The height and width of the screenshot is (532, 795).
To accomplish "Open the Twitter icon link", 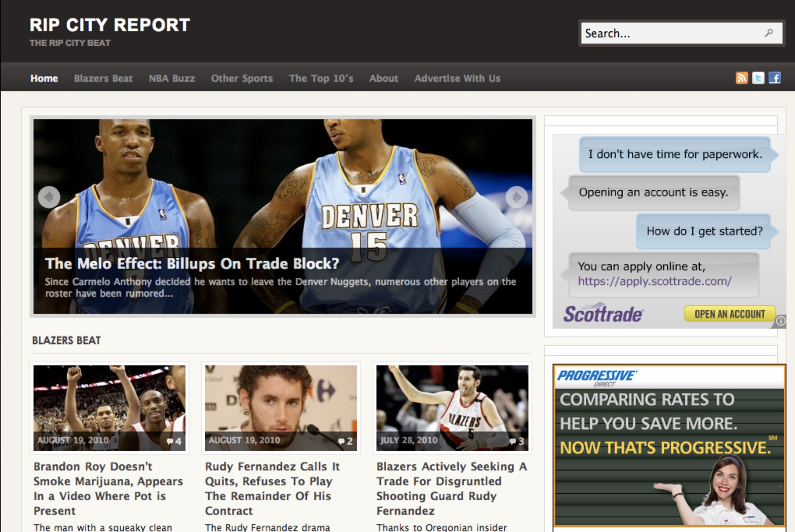I will pos(758,78).
